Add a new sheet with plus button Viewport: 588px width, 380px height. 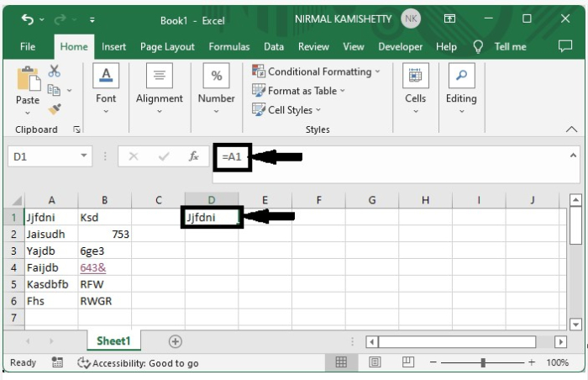click(x=175, y=341)
